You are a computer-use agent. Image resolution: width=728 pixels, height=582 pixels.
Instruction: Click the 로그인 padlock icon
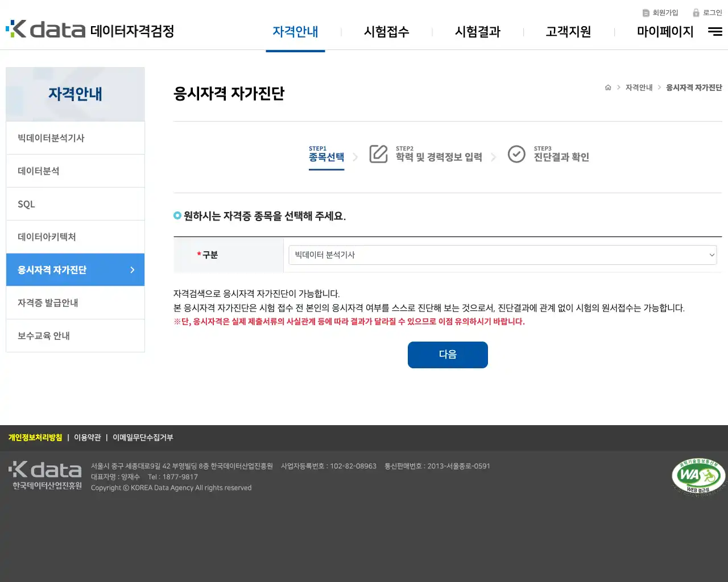[696, 13]
